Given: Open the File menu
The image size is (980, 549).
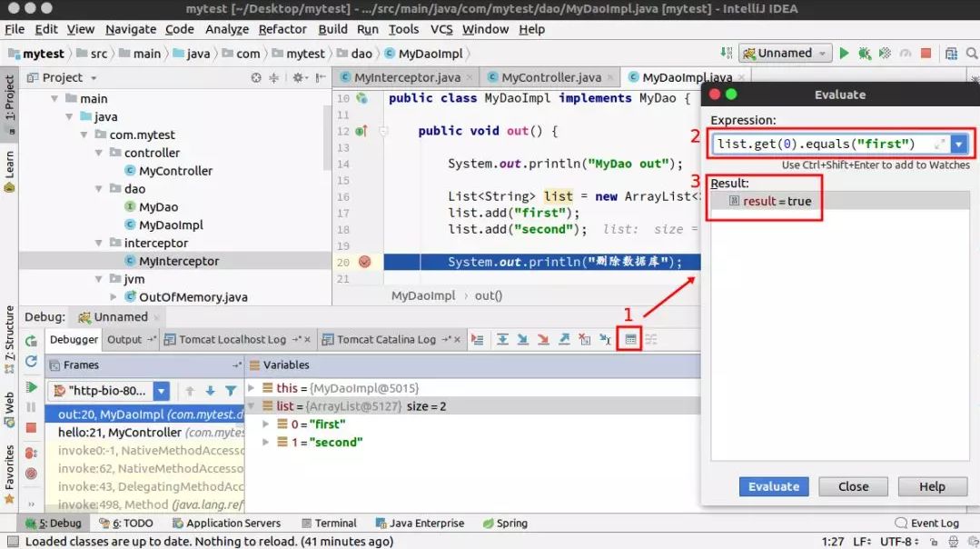Looking at the screenshot, I should (15, 29).
